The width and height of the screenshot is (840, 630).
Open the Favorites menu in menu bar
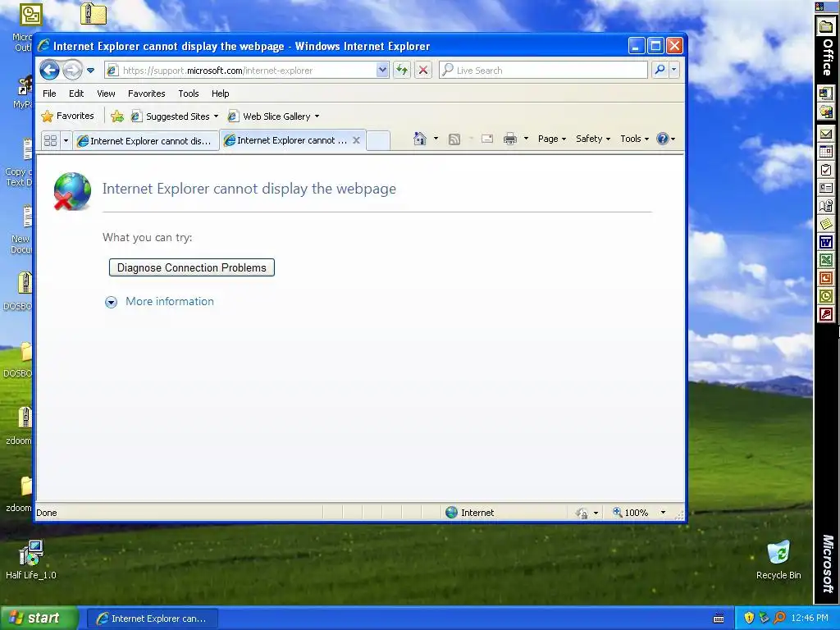146,94
